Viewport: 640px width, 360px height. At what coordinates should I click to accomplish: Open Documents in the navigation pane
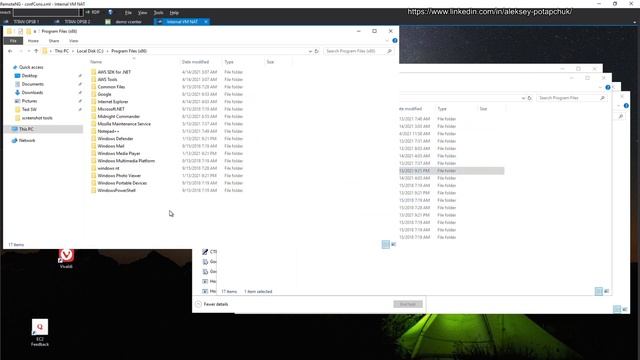[33, 84]
